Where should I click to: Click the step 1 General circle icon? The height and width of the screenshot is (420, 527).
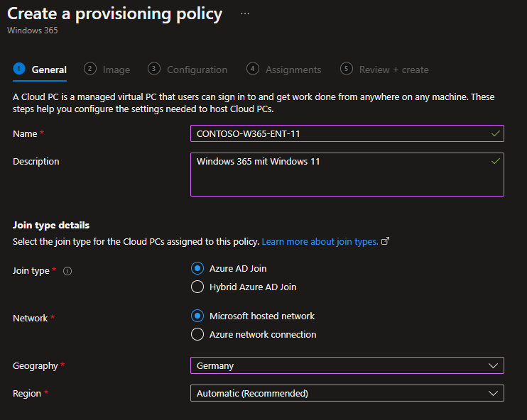pos(19,69)
